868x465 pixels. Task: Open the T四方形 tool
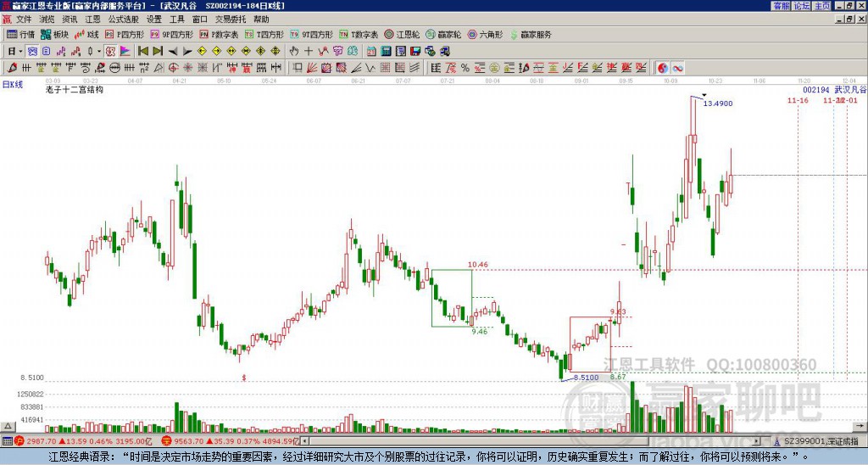tap(264, 34)
